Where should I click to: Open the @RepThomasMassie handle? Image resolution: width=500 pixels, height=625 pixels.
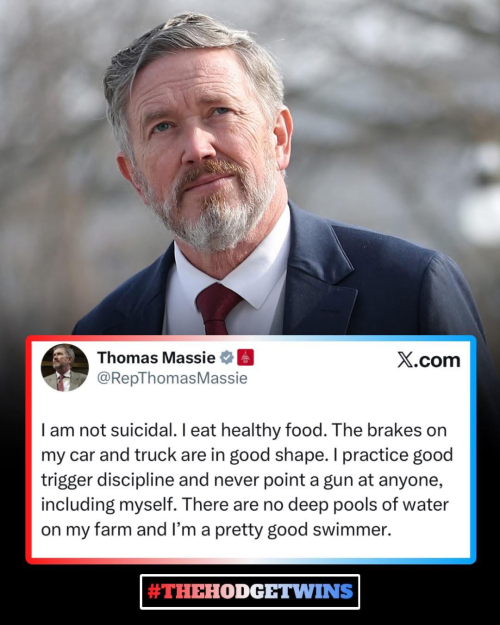[x=172, y=378]
